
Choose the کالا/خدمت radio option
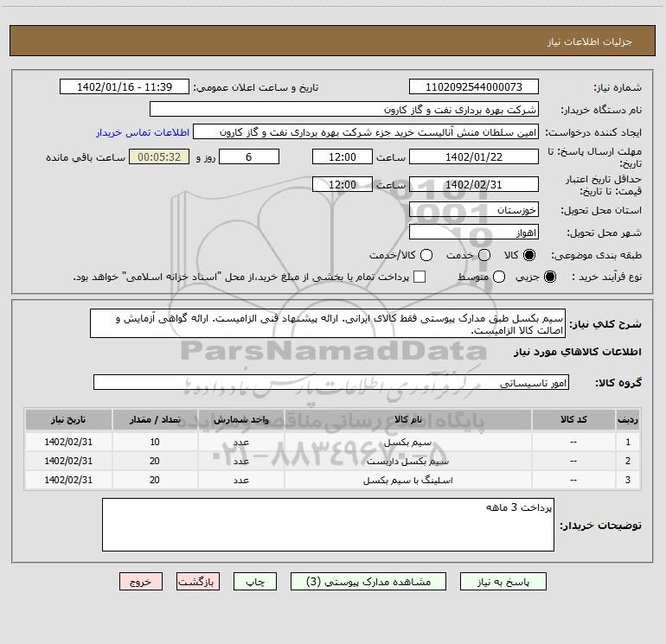(426, 256)
